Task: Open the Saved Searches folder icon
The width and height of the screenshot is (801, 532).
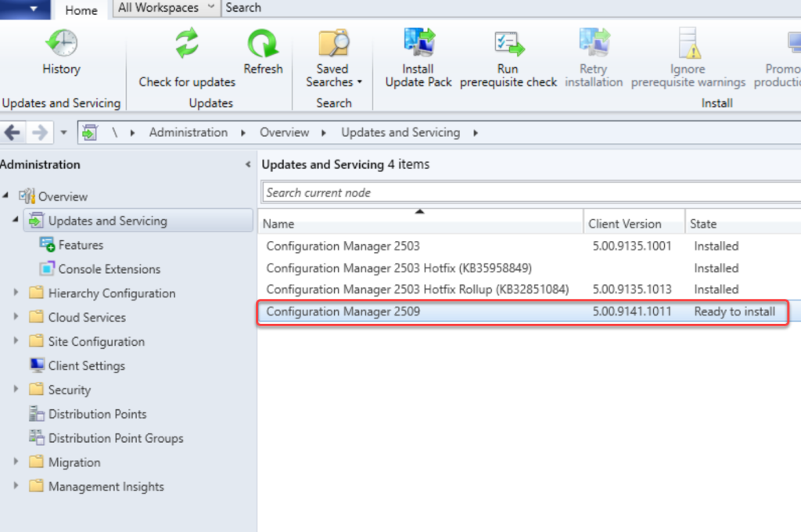Action: pyautogui.click(x=333, y=43)
